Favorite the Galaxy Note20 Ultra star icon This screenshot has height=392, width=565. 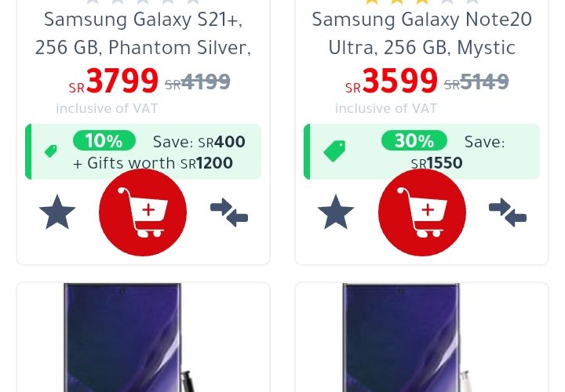336,212
